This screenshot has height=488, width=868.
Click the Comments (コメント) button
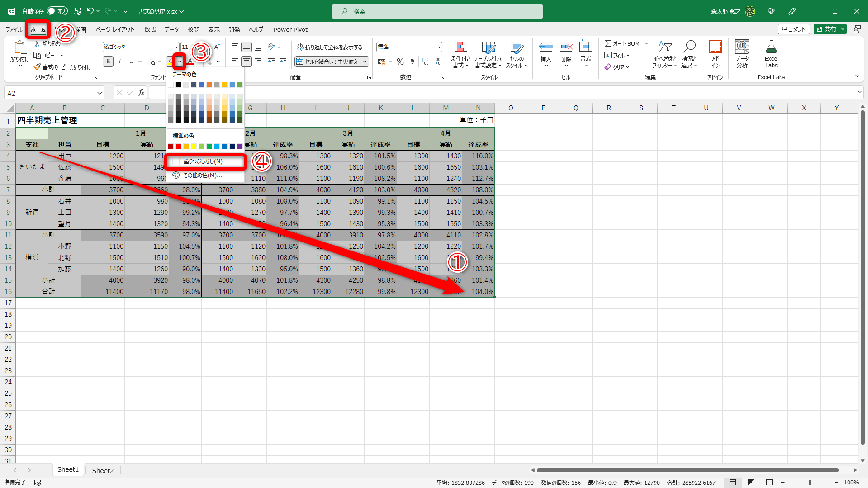tap(794, 29)
